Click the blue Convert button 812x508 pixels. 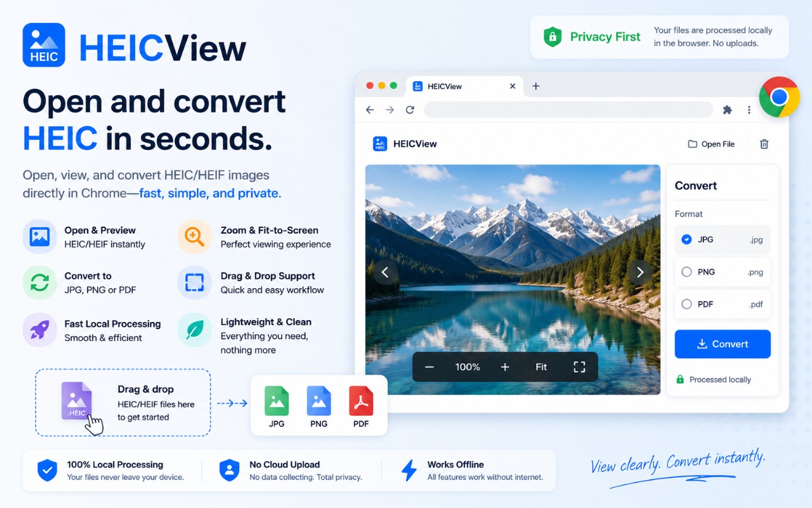723,344
